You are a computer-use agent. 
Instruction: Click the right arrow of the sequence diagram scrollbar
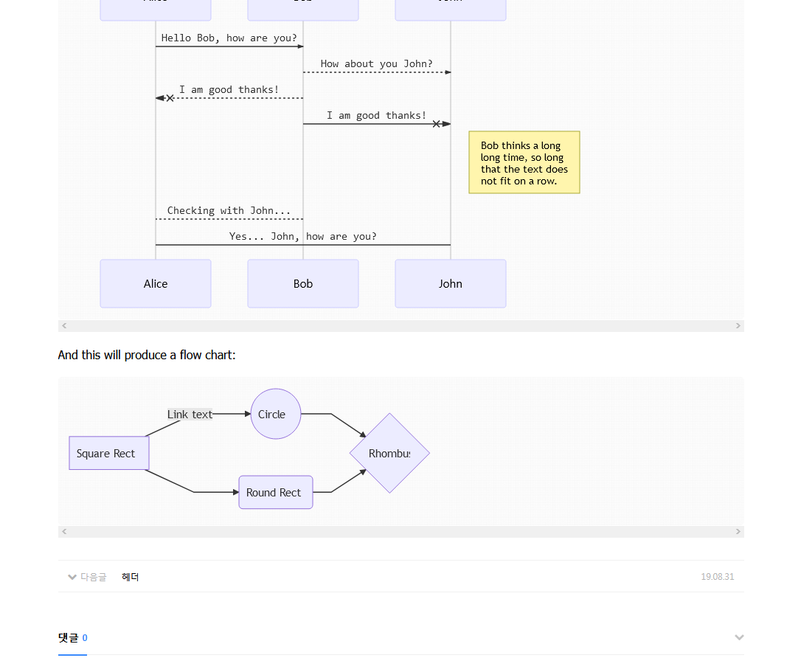[738, 325]
